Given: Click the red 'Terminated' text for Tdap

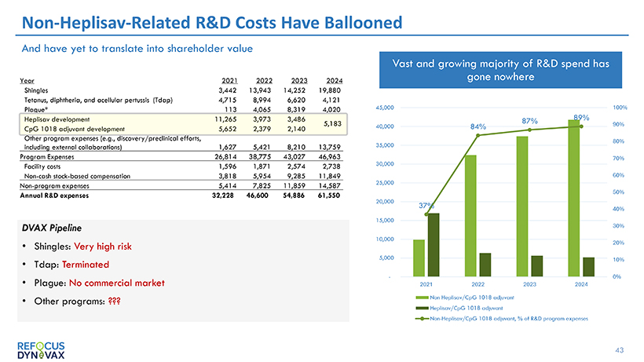Looking at the screenshot, I should 88,264.
